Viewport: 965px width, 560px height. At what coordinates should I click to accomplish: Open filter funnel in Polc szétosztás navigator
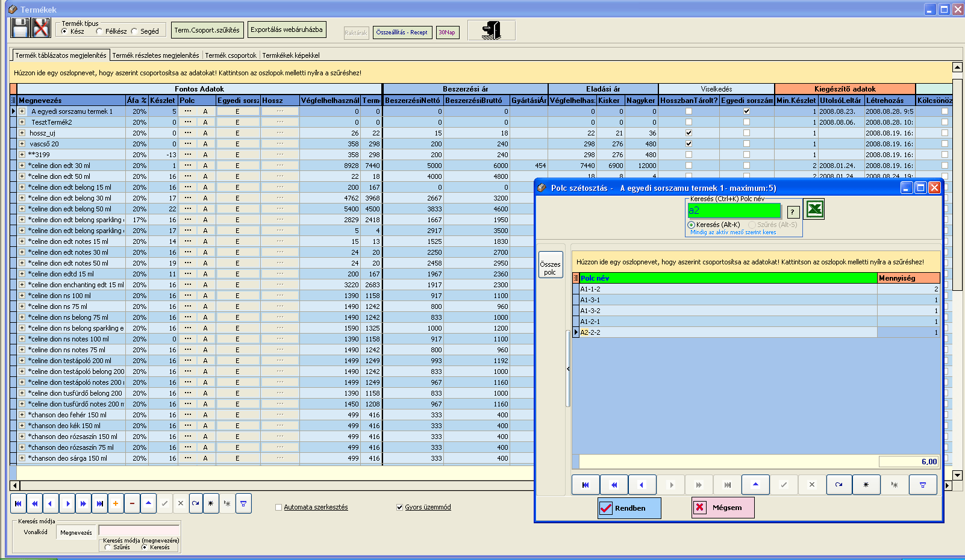click(923, 485)
